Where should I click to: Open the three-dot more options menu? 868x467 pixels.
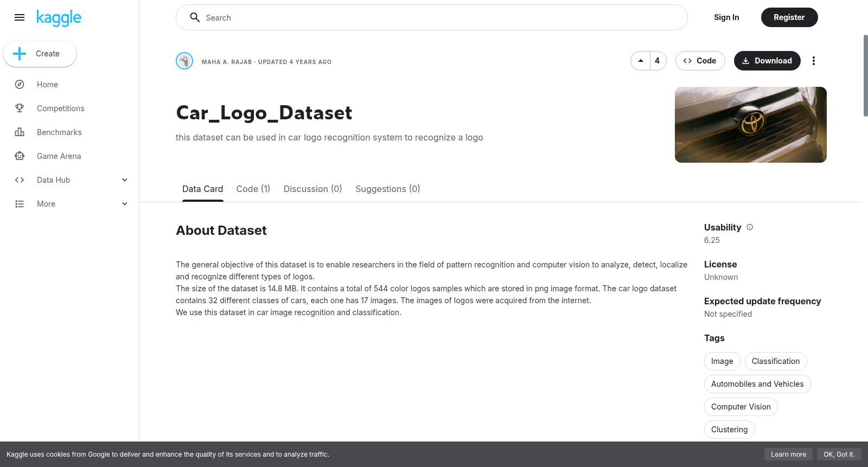pos(813,61)
